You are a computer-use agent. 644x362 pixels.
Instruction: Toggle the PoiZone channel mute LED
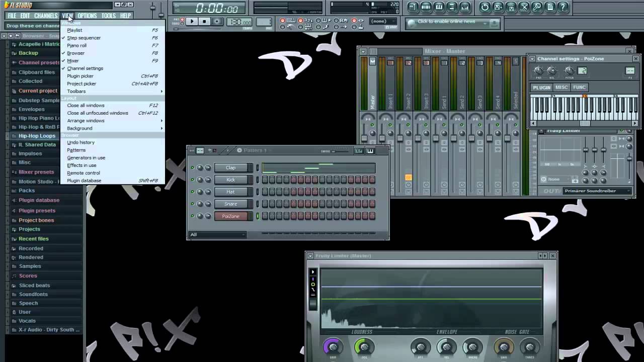pos(192,216)
